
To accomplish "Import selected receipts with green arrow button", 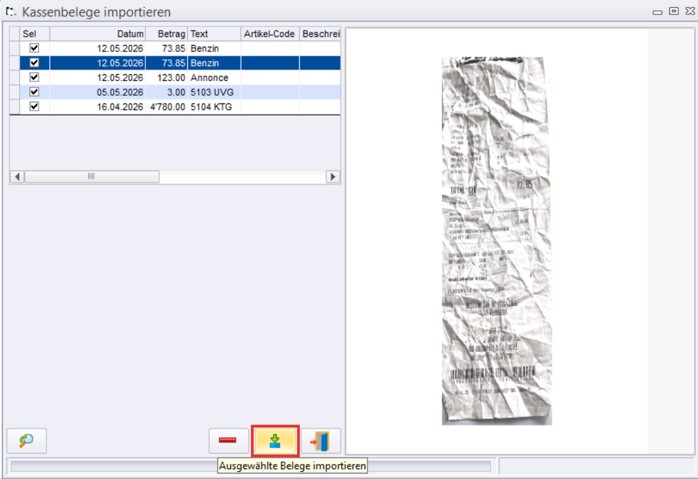I will [x=275, y=441].
